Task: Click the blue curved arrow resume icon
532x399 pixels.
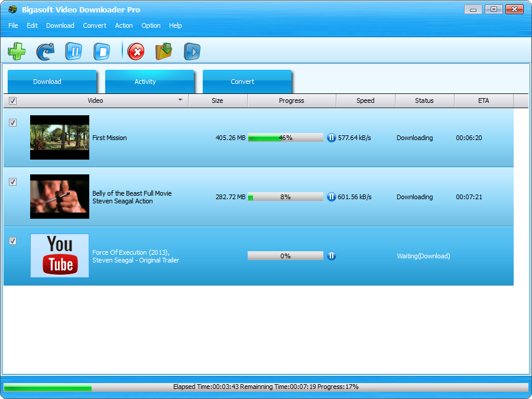Action: 45,51
